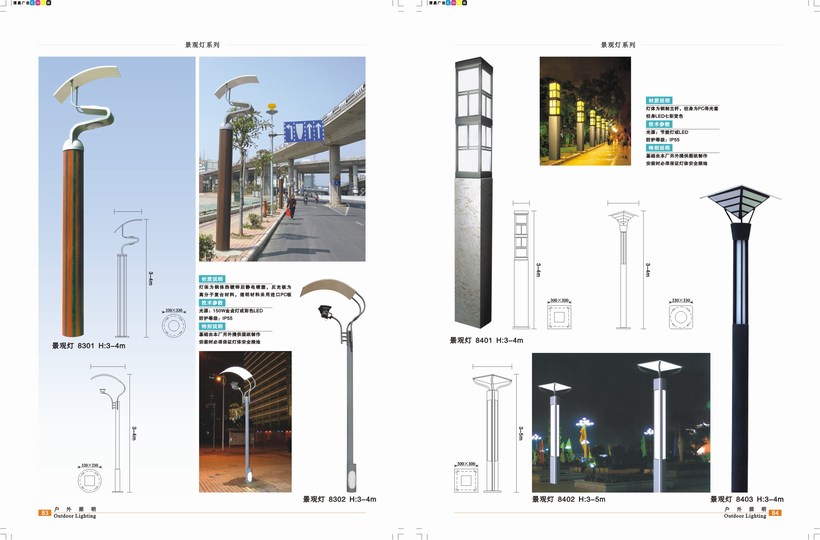Image resolution: width=820 pixels, height=540 pixels.
Task: Click the 景观灯 8301 H:3~4m label
Action: [88, 345]
